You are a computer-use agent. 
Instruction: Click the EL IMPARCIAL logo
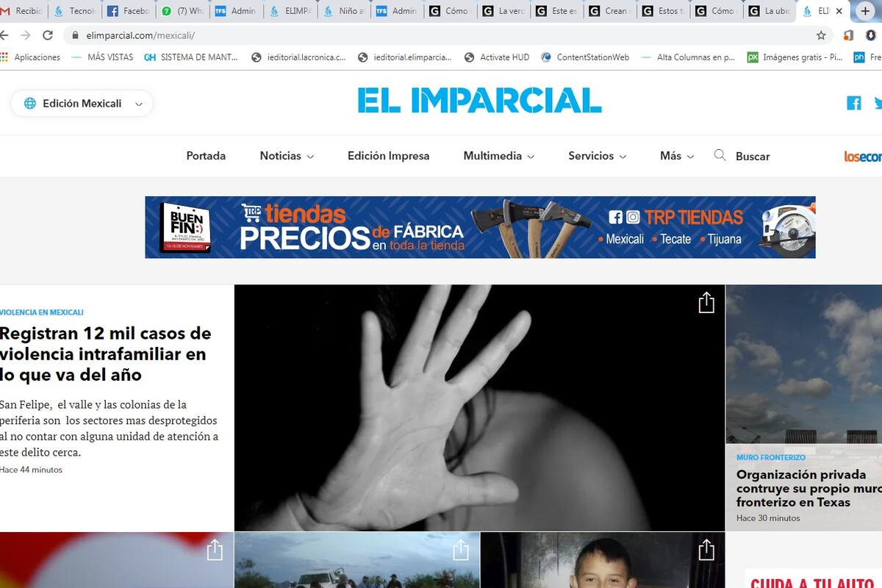click(479, 101)
